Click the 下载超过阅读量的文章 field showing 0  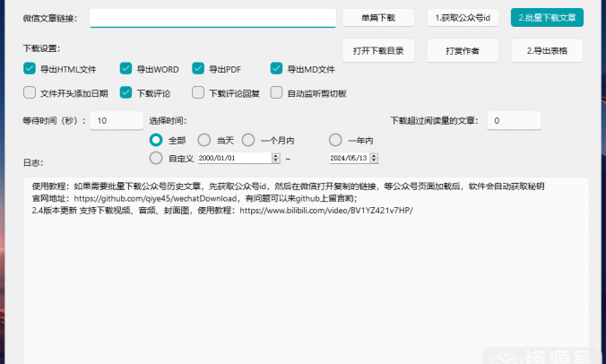pyautogui.click(x=514, y=120)
